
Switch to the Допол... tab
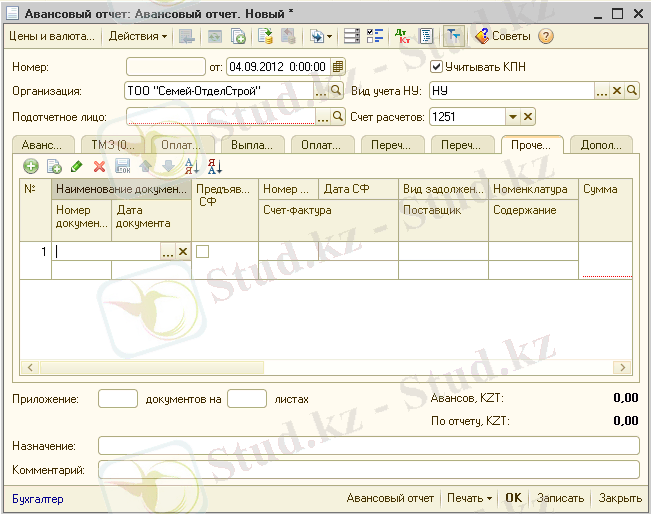pyautogui.click(x=600, y=144)
